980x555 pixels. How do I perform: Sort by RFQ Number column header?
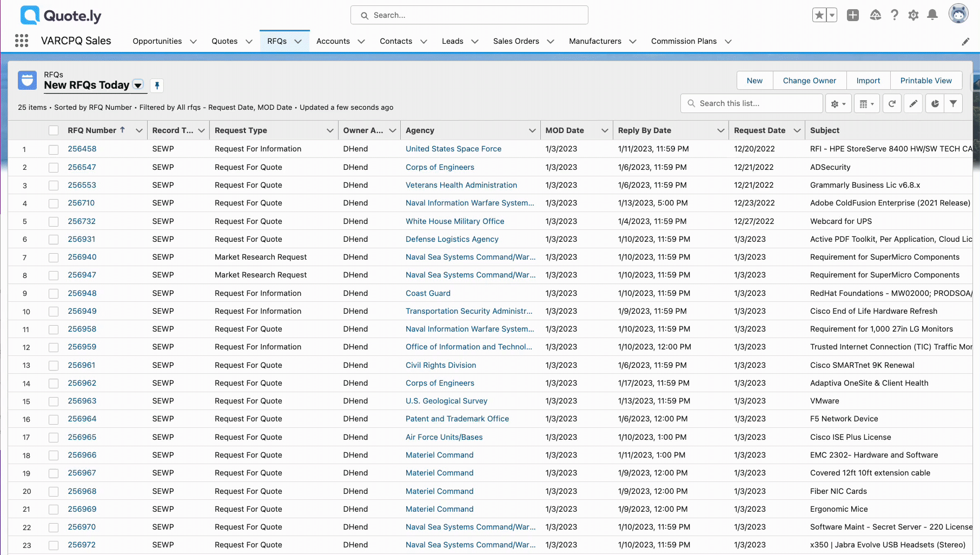92,130
